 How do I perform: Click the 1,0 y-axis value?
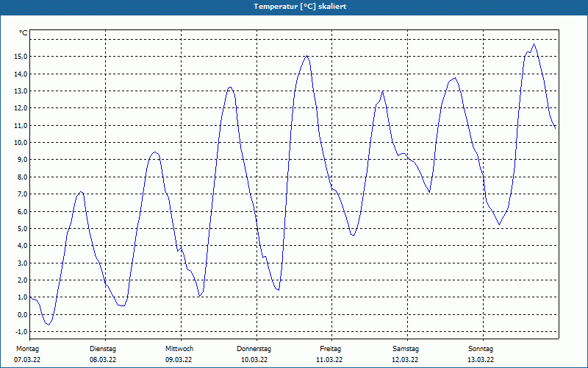coord(22,297)
